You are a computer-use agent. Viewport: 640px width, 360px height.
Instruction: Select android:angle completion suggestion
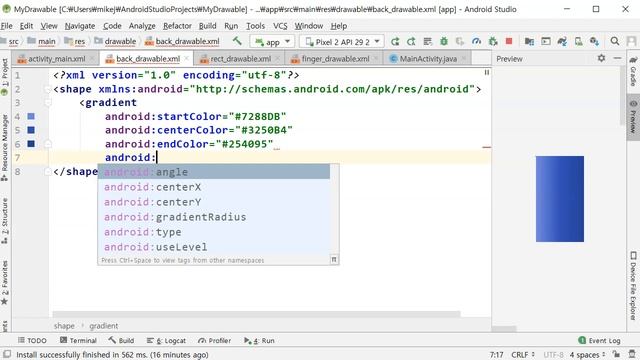[x=213, y=172]
